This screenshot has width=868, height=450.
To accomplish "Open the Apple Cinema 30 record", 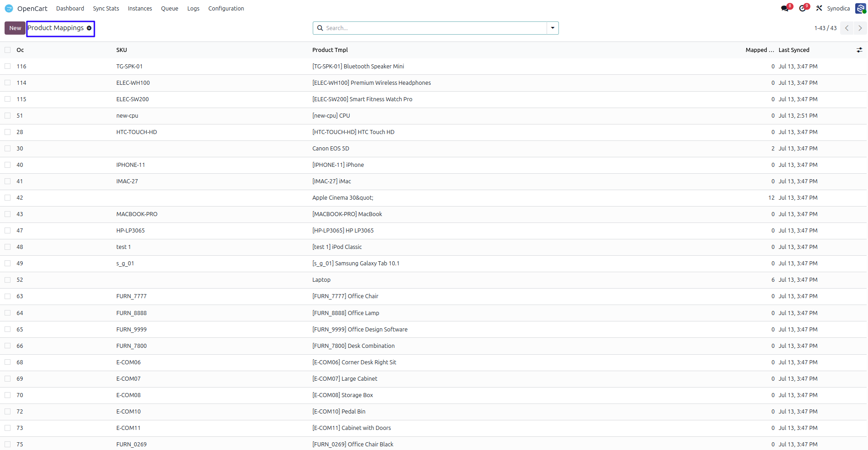I will tap(343, 198).
